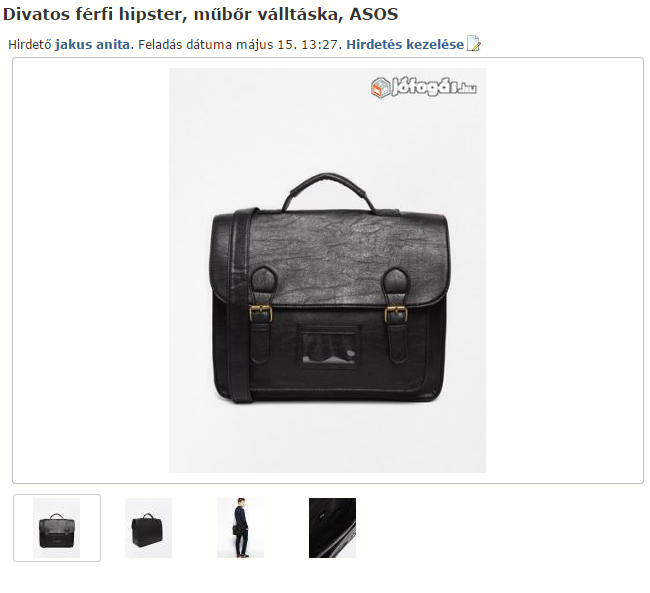
Task: Click the ad title Divatos férfi hipster heading
Action: [x=200, y=14]
